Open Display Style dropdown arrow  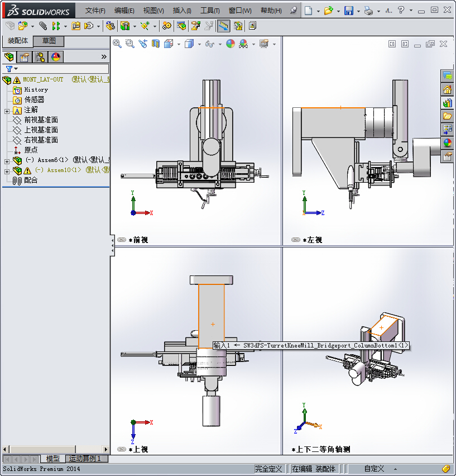[x=199, y=44]
